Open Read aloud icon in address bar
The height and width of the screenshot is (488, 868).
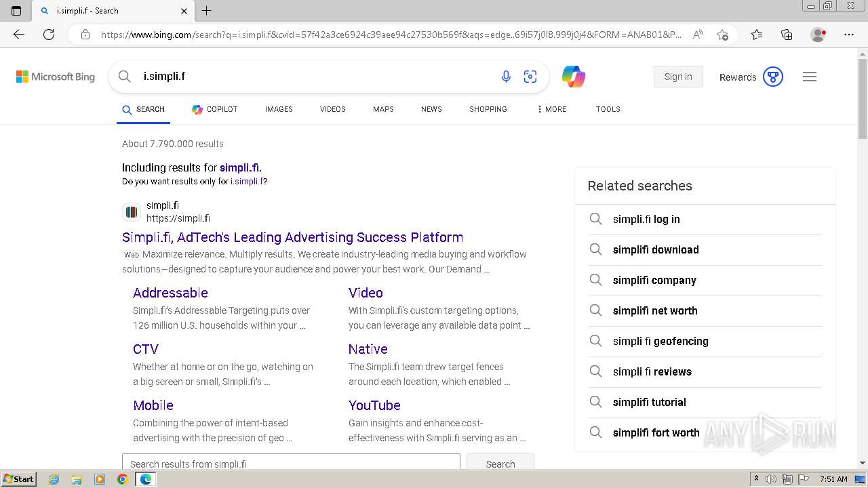pyautogui.click(x=698, y=35)
